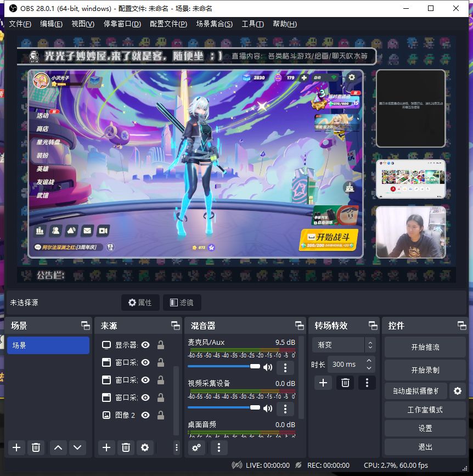Toggle visibility of the 图像 2 source
This screenshot has height=476, width=473.
(145, 415)
